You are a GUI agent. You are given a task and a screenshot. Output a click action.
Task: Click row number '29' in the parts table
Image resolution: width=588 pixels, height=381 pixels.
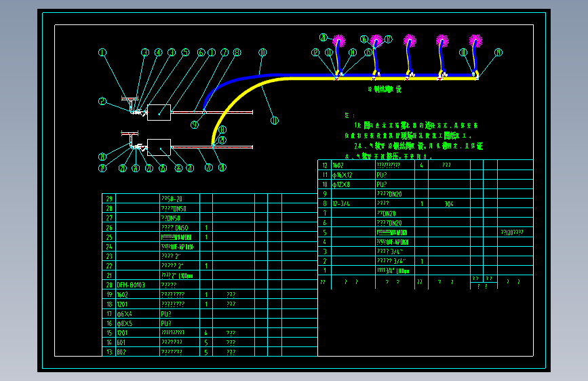click(x=109, y=199)
